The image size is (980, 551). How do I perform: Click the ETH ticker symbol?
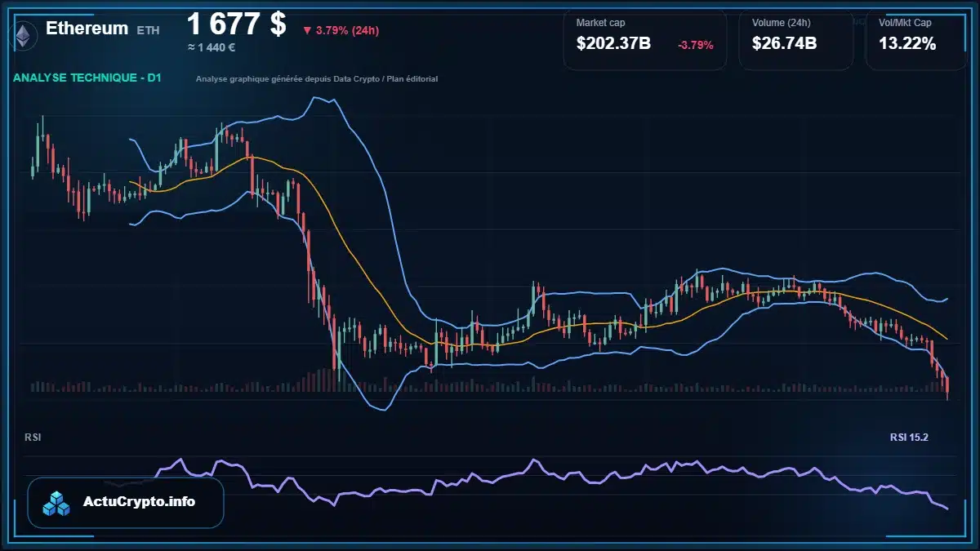(x=148, y=30)
